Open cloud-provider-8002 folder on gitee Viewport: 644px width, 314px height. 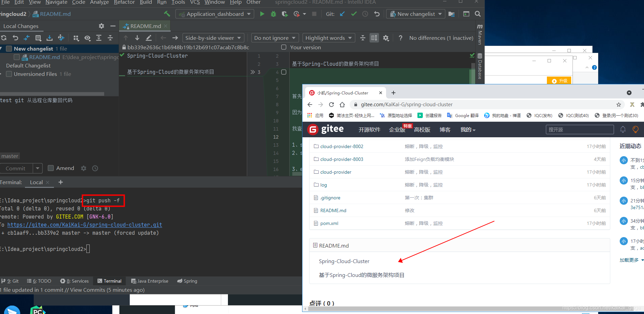tap(342, 146)
